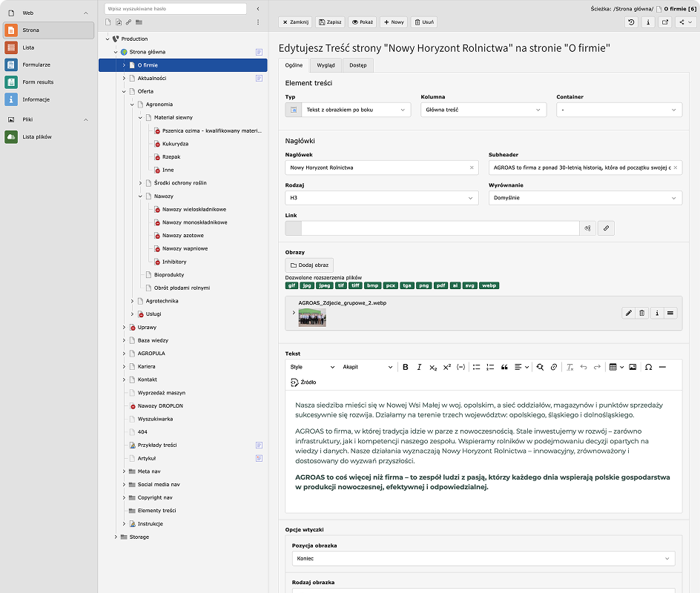The height and width of the screenshot is (593, 700).
Task: Toggle bold formatting in the text editor
Action: pos(406,367)
